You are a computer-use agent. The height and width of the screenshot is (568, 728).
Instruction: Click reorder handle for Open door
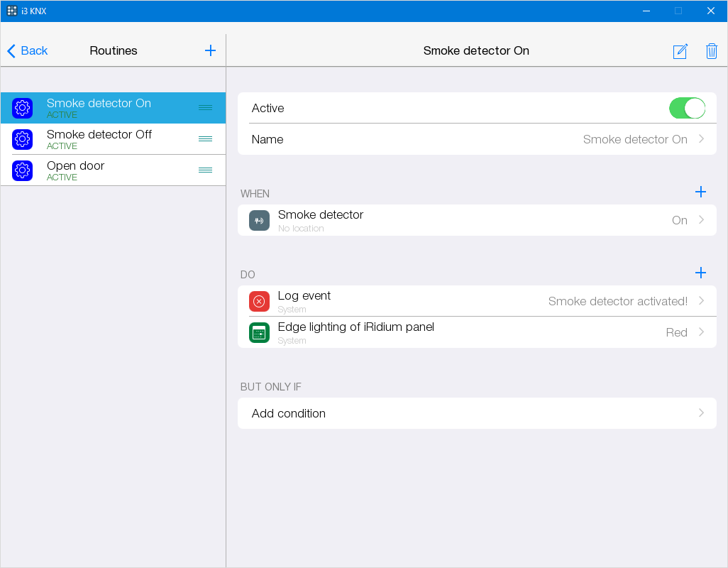[x=205, y=170]
